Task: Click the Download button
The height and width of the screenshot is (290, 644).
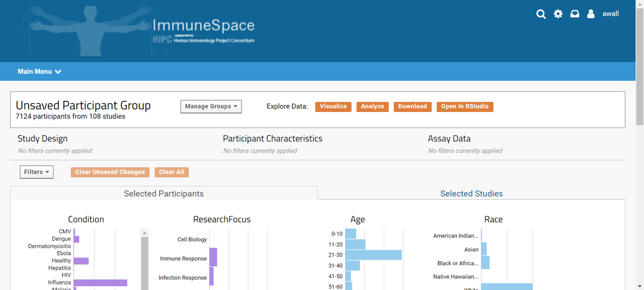Action: coord(412,107)
